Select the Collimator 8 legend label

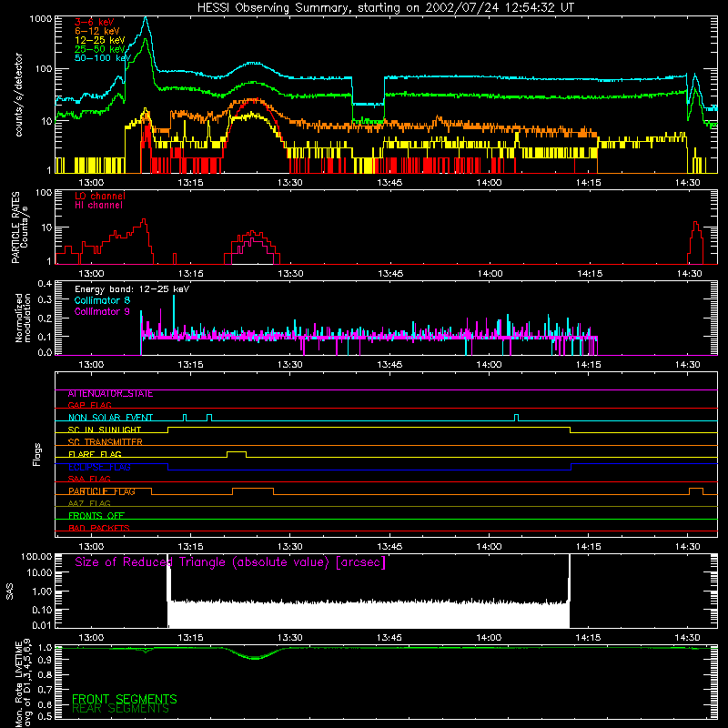point(102,300)
